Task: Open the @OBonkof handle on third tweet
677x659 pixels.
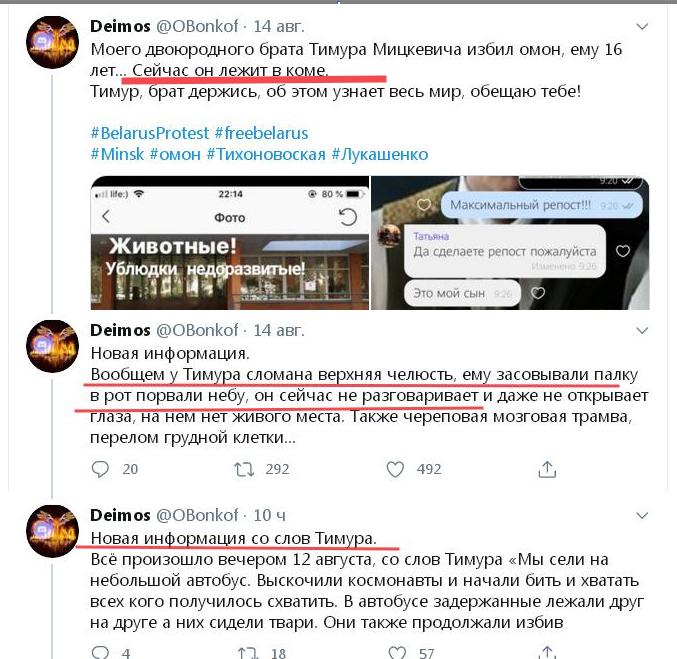Action: pos(197,515)
